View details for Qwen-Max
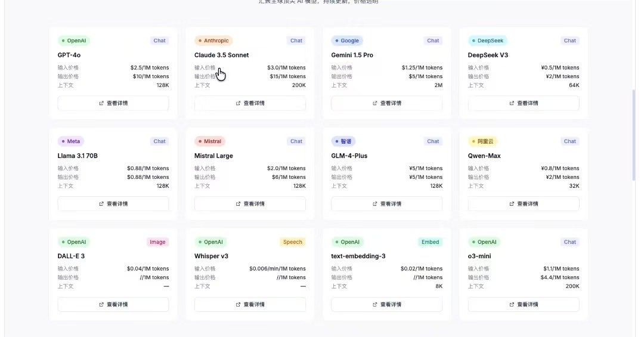This screenshot has width=644, height=337. click(x=524, y=204)
